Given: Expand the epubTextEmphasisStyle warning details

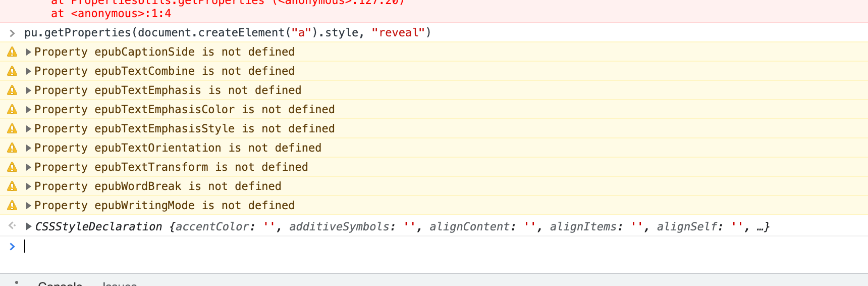Looking at the screenshot, I should [x=29, y=129].
